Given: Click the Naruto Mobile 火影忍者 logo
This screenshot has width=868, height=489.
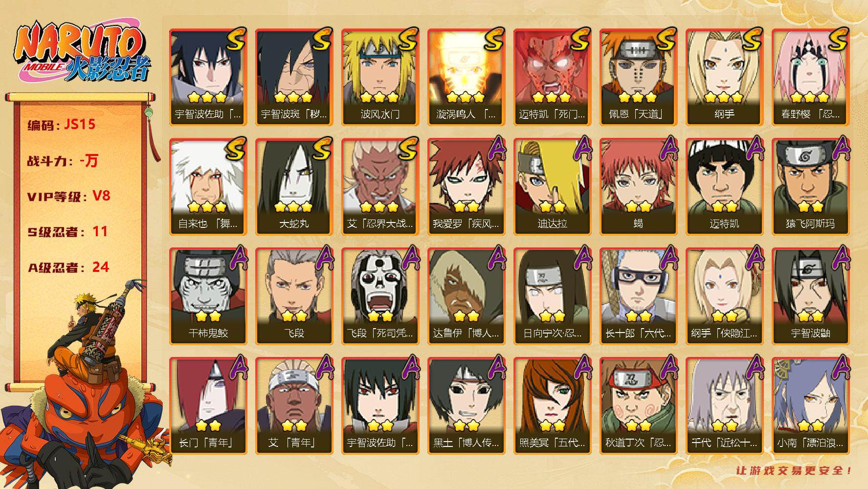Looking at the screenshot, I should click(x=81, y=53).
